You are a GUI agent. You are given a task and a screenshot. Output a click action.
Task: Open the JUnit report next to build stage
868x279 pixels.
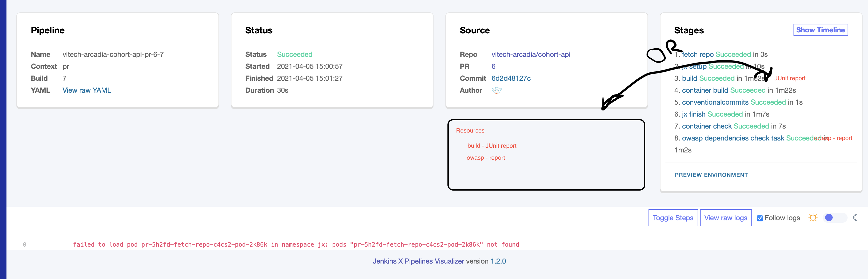790,78
